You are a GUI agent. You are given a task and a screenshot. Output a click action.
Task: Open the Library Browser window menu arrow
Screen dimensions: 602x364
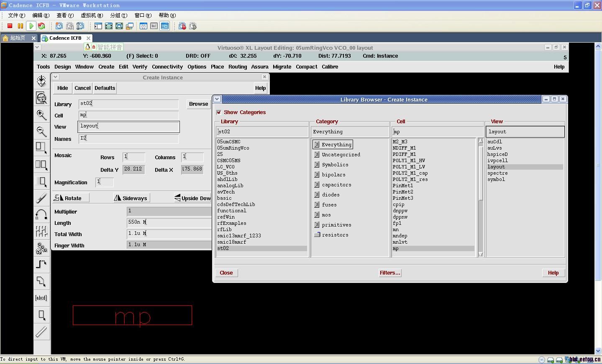tap(217, 99)
